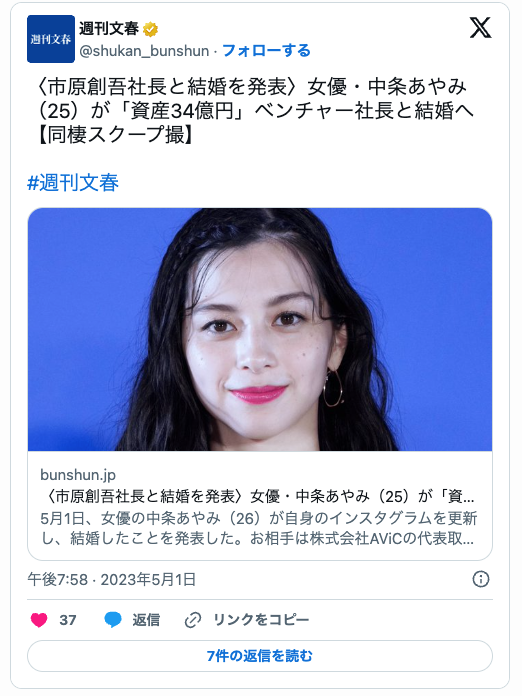Click the 週刊文春 profile avatar
The height and width of the screenshot is (696, 522).
[51, 39]
